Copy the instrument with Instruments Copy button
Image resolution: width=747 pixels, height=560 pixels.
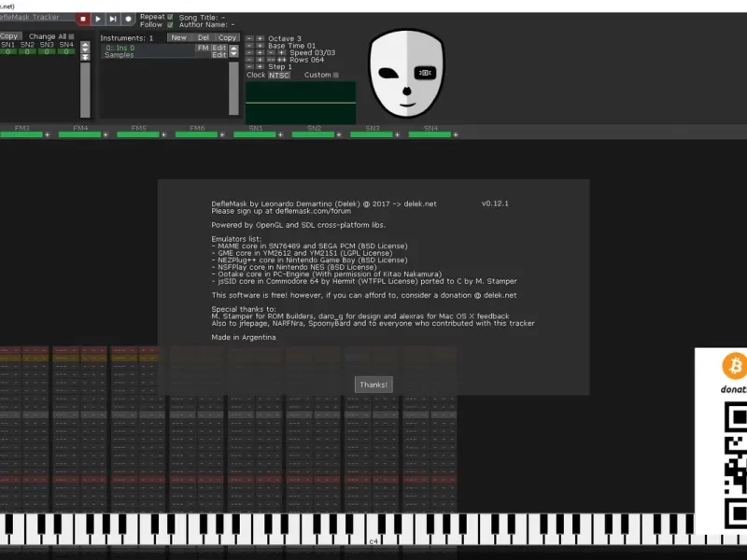click(228, 37)
